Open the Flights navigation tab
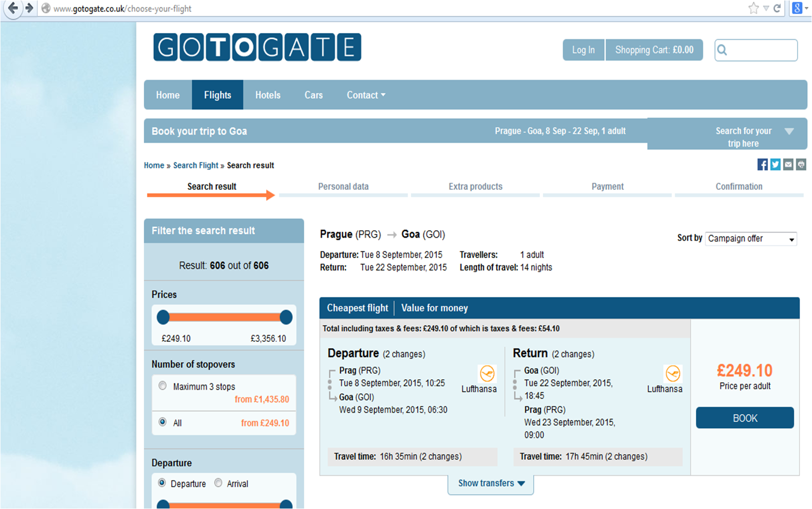This screenshot has height=509, width=812. [x=217, y=95]
